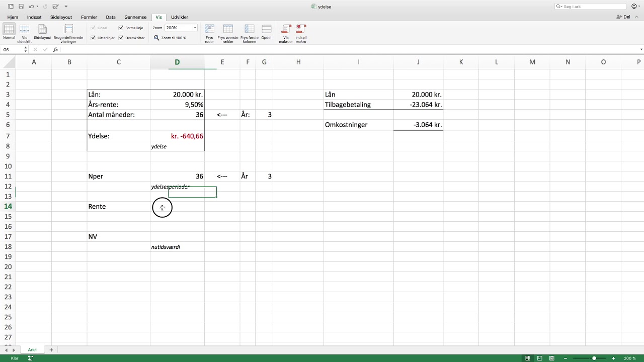Click the edit/checkmark quick access icon

click(x=55, y=7)
